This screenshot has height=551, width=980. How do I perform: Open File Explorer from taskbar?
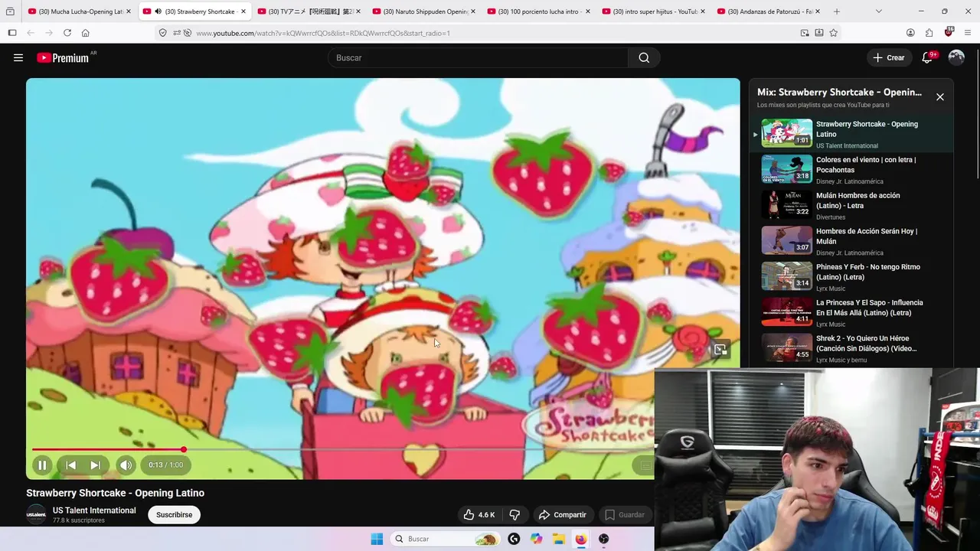click(x=559, y=539)
